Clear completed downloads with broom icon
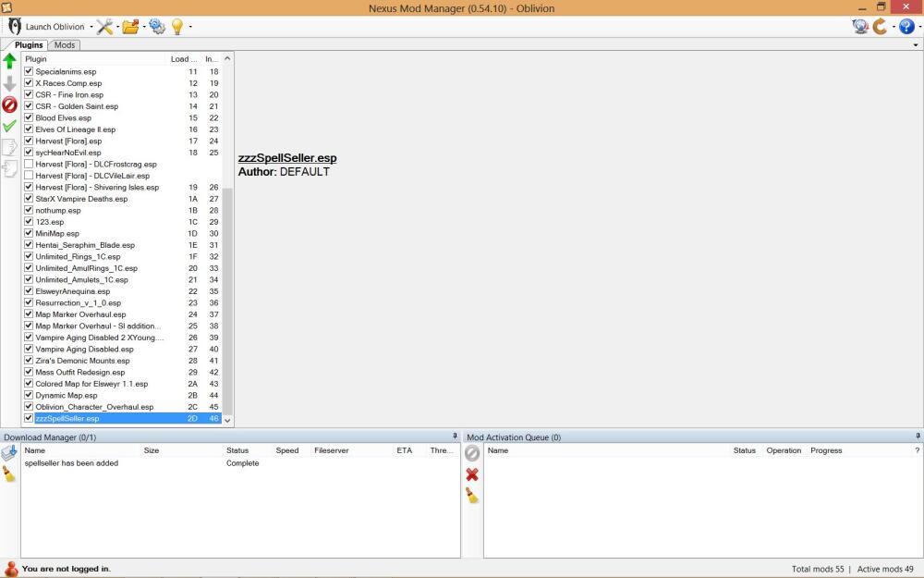This screenshot has width=924, height=578. pos(9,474)
